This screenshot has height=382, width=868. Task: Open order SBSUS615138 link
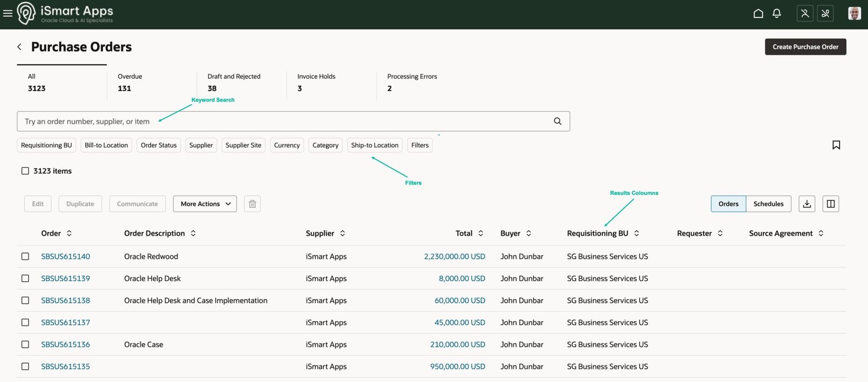[66, 300]
